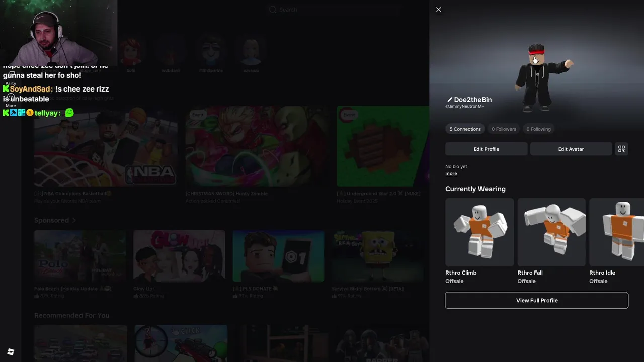The image size is (644, 362).
Task: Click the Rthro Fall item name
Action: (530, 273)
